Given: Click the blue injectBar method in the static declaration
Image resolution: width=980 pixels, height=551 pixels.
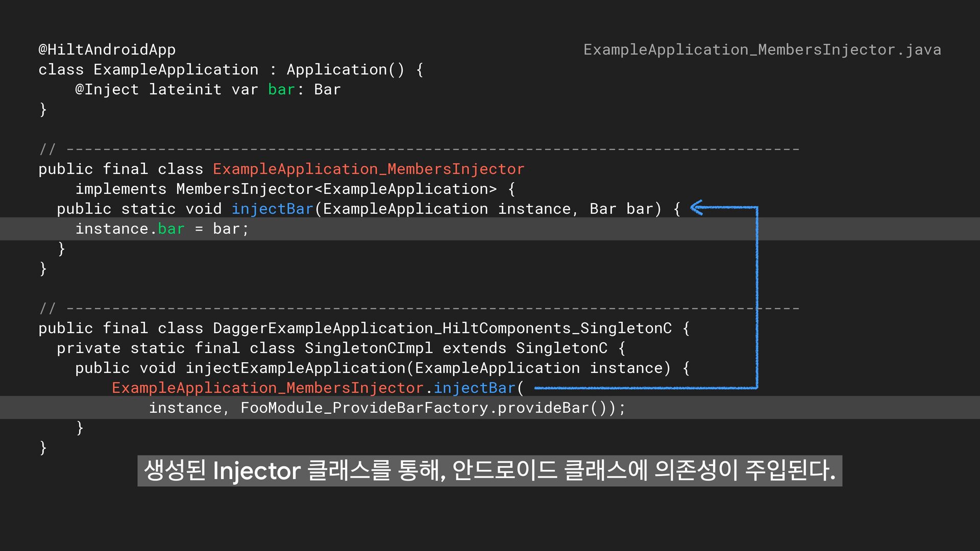Looking at the screenshot, I should (x=272, y=209).
